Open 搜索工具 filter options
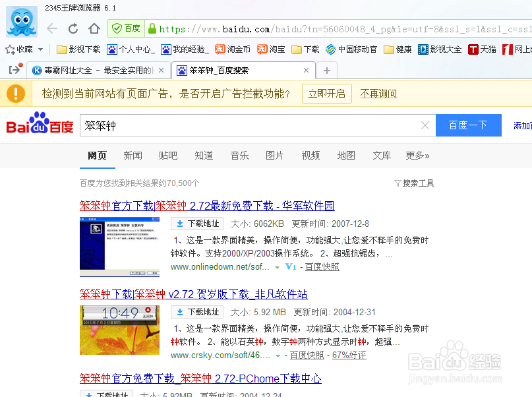 click(414, 183)
